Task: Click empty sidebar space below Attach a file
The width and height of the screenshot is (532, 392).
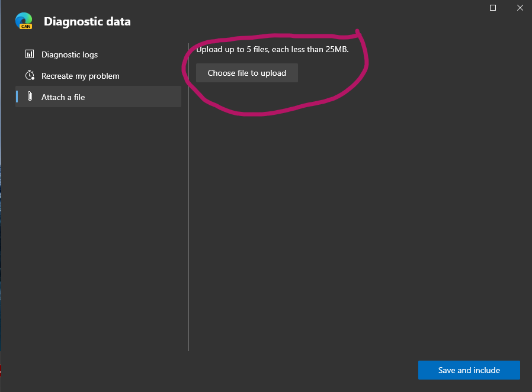Action: pyautogui.click(x=95, y=225)
